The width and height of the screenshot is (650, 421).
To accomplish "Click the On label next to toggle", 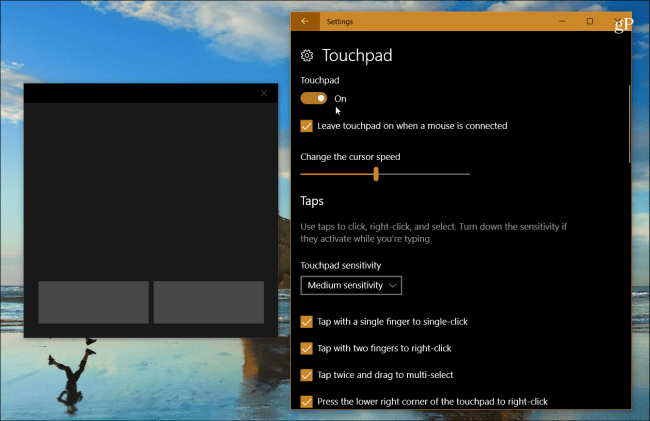I will pyautogui.click(x=340, y=99).
